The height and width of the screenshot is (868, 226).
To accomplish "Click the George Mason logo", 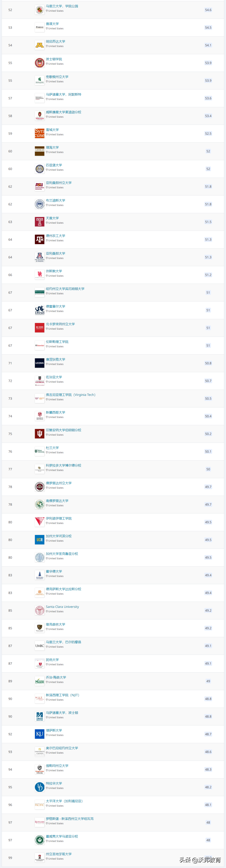I will tap(39, 681).
